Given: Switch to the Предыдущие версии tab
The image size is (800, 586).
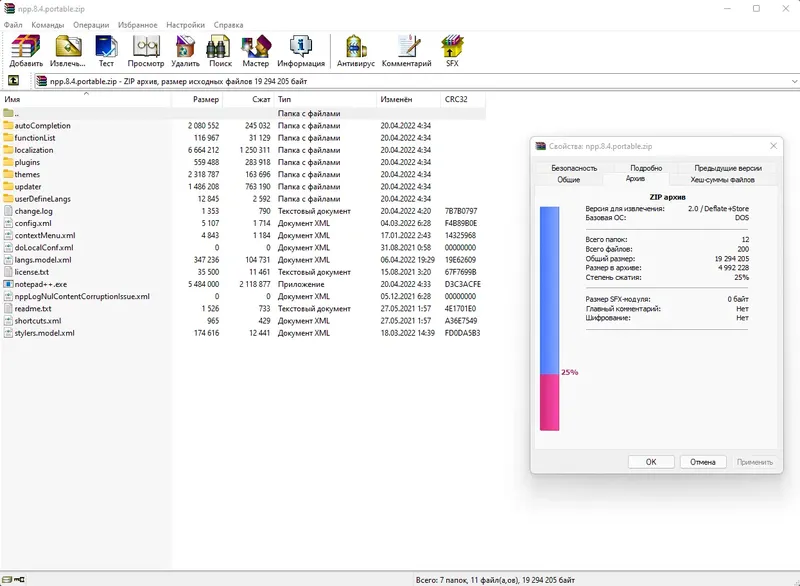Looking at the screenshot, I should coord(728,168).
